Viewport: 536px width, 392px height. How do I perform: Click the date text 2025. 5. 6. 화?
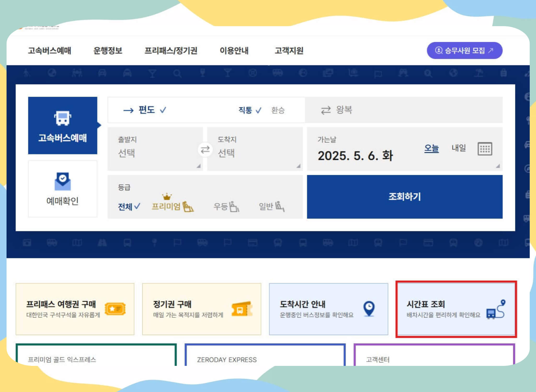click(355, 156)
